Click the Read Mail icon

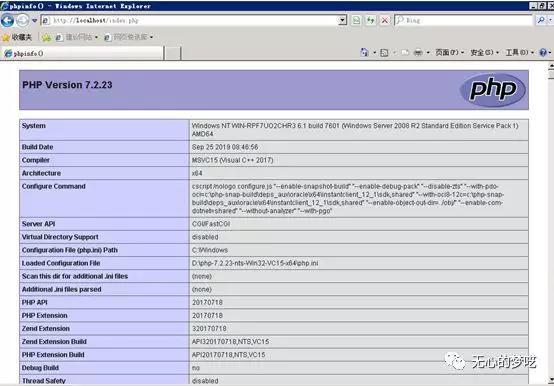pos(405,53)
